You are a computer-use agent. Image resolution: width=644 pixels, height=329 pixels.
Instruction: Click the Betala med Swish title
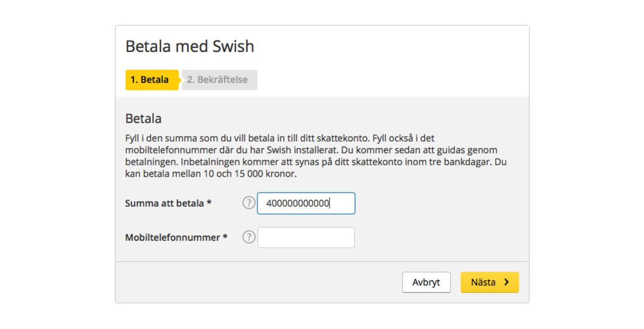coord(190,46)
